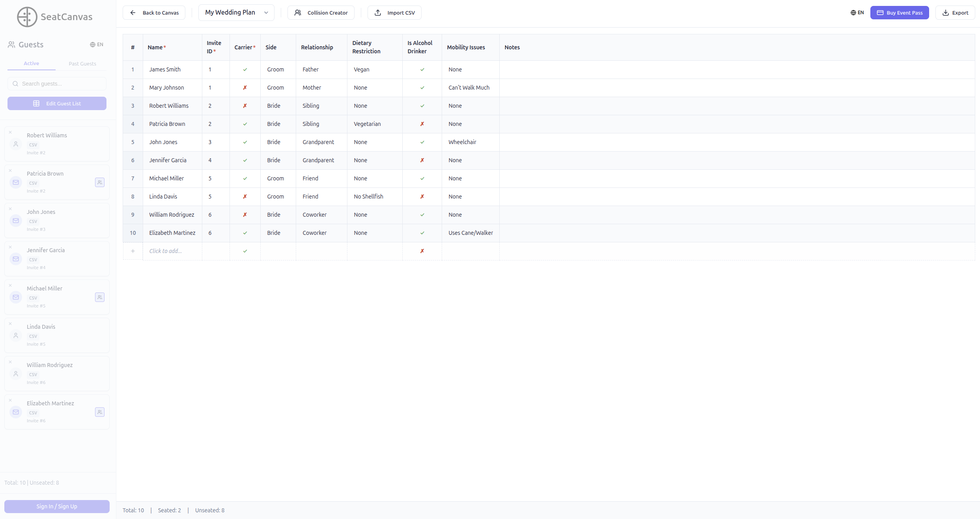
Task: Open the sidebar EN language selector
Action: tap(97, 45)
